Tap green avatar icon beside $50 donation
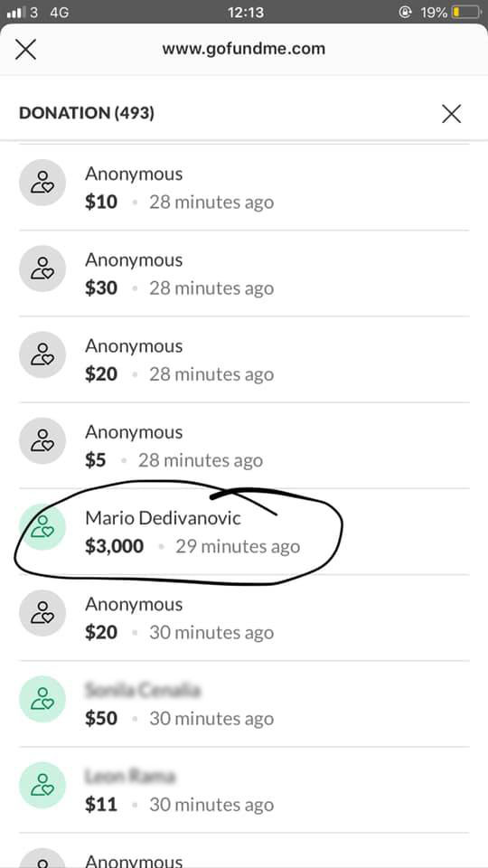This screenshot has width=488, height=868. tap(42, 699)
